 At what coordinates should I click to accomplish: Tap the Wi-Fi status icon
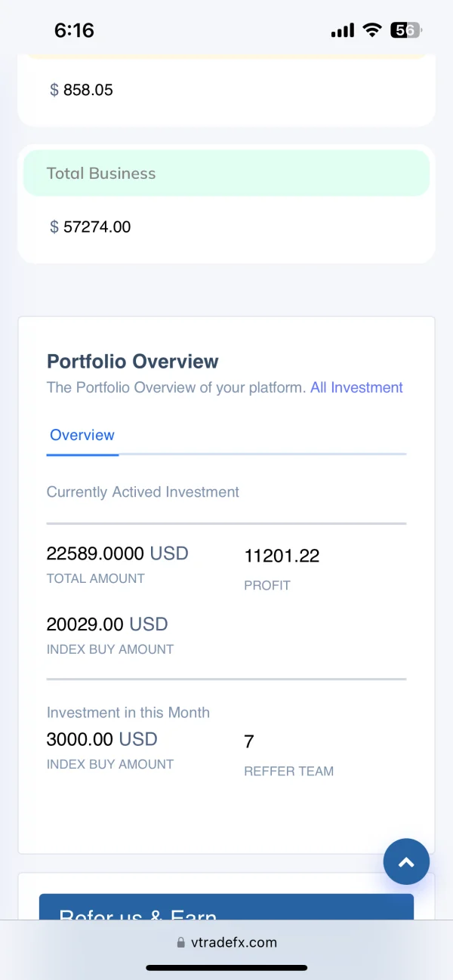click(371, 30)
